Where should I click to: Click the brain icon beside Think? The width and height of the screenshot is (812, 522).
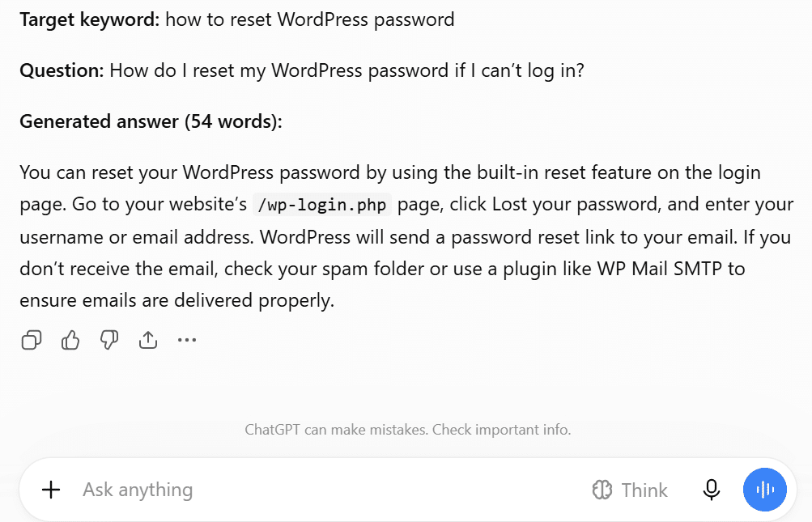[x=602, y=490]
